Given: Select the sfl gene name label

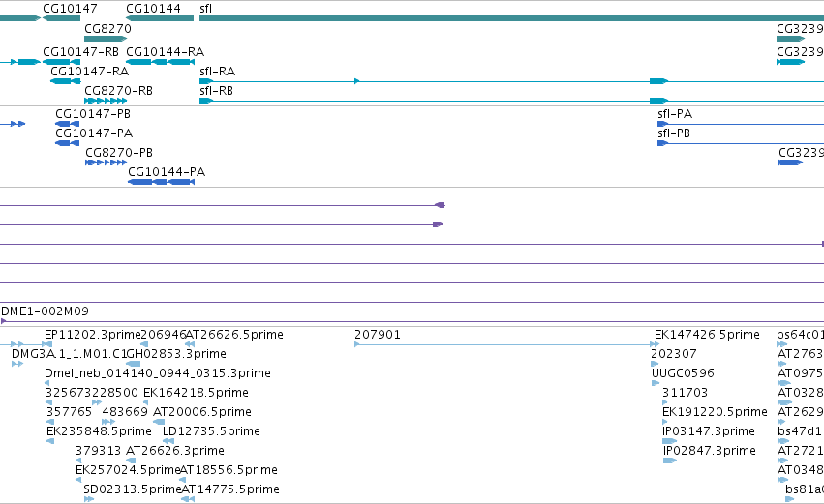Looking at the screenshot, I should 206,9.
